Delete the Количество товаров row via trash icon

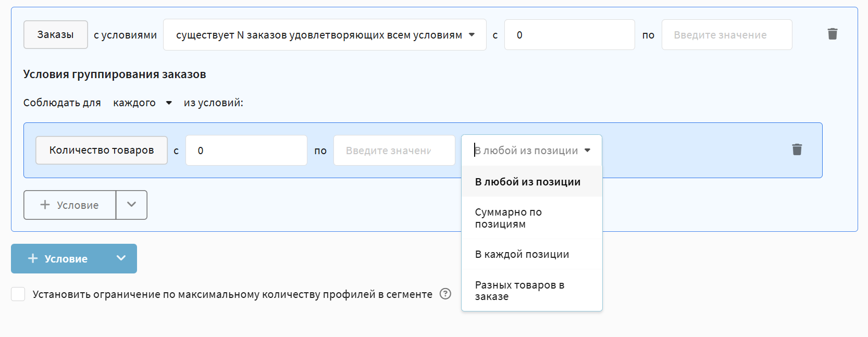click(797, 150)
